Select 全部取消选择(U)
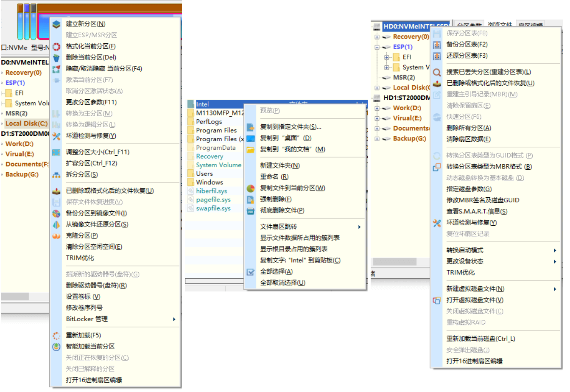570x392 pixels. click(283, 283)
